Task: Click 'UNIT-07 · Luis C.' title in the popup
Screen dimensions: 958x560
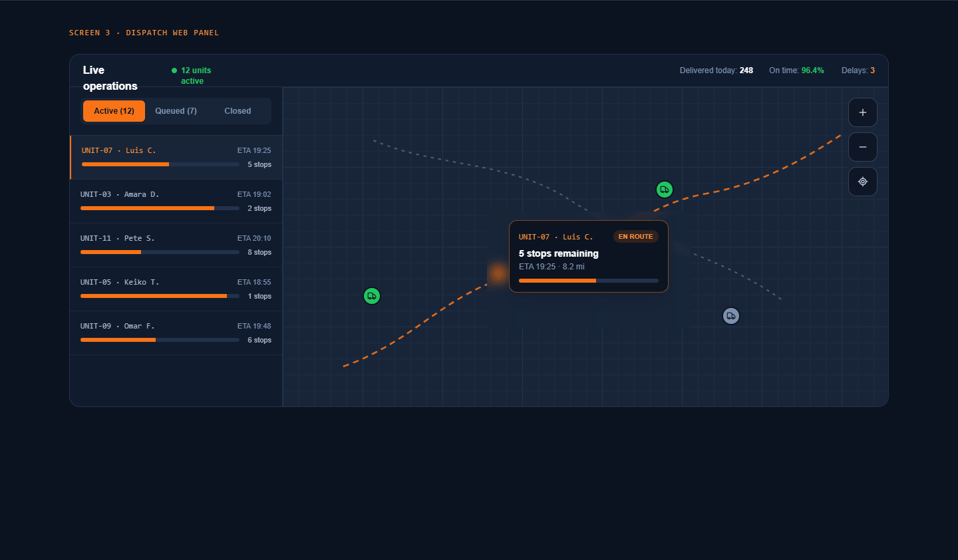Action: click(556, 237)
